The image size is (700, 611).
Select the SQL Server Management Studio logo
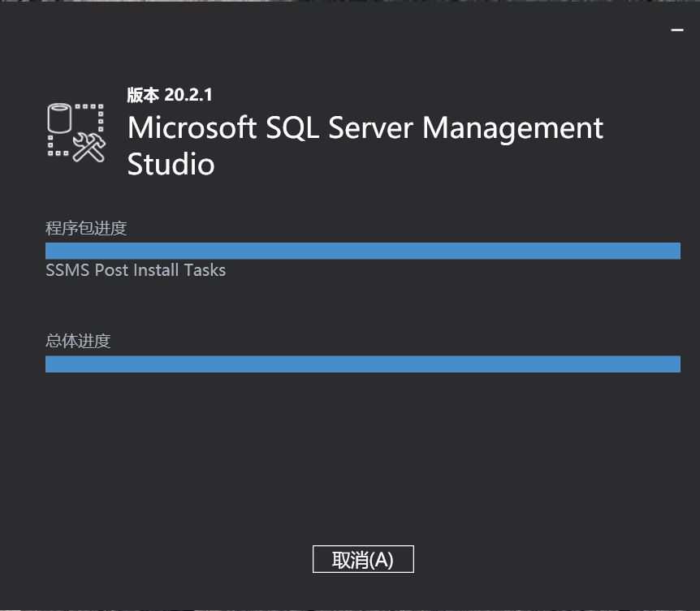pyautogui.click(x=76, y=132)
